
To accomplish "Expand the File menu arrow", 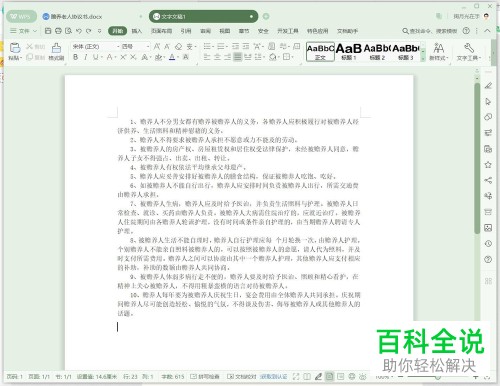I will [35, 31].
